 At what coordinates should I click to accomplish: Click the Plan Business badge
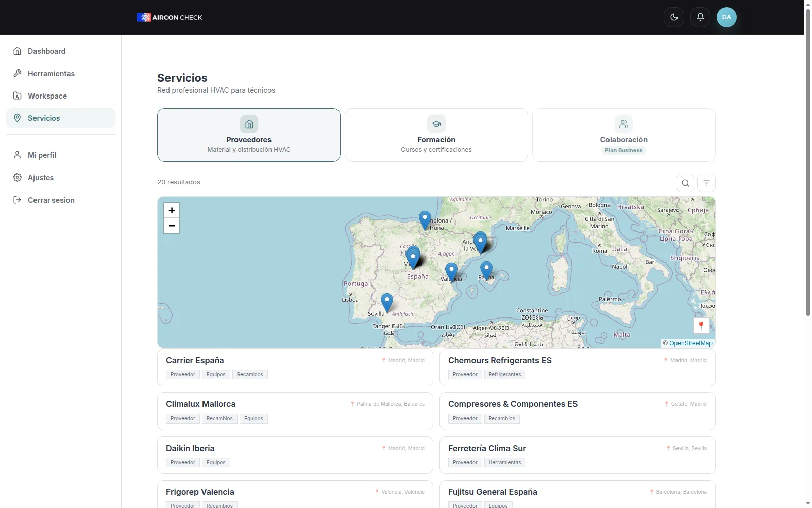click(624, 150)
